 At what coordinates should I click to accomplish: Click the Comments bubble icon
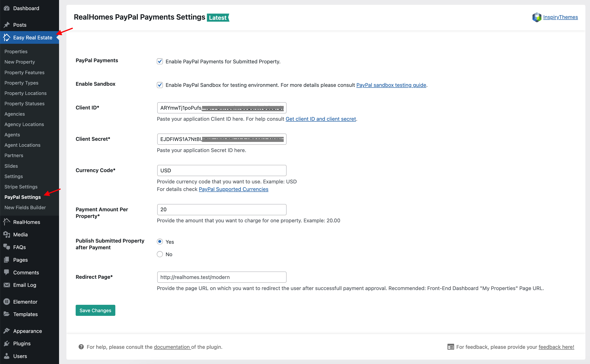(x=7, y=272)
